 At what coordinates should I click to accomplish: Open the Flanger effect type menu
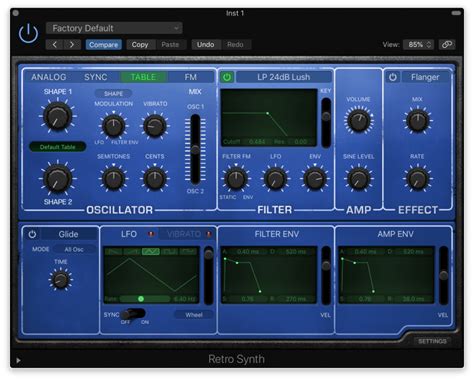425,77
